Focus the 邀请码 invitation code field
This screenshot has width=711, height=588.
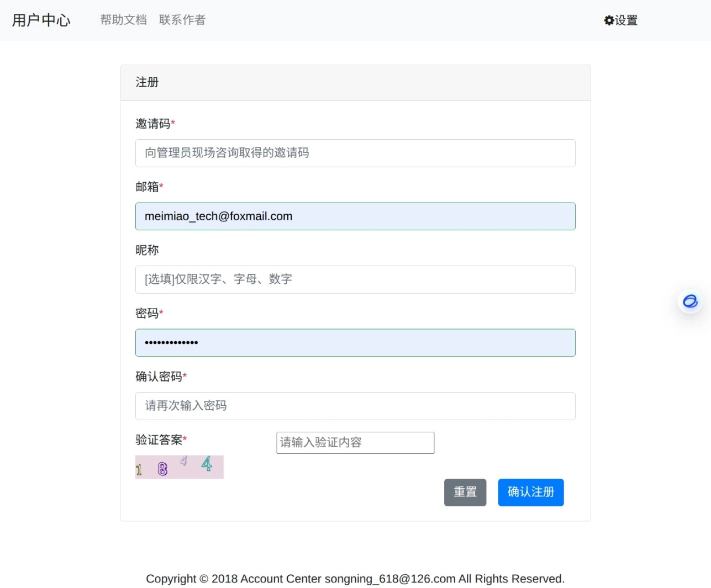tap(355, 153)
